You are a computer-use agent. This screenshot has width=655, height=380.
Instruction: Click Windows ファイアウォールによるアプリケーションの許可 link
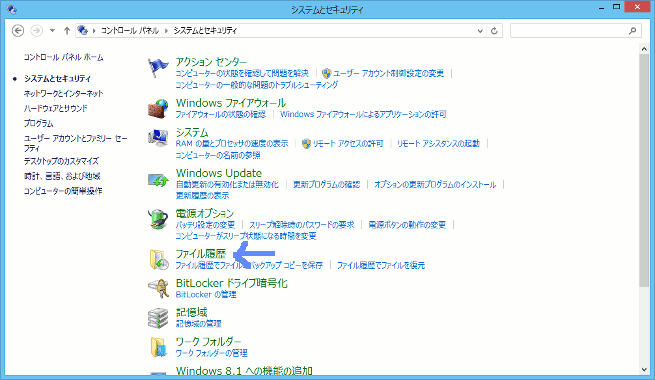(x=363, y=114)
